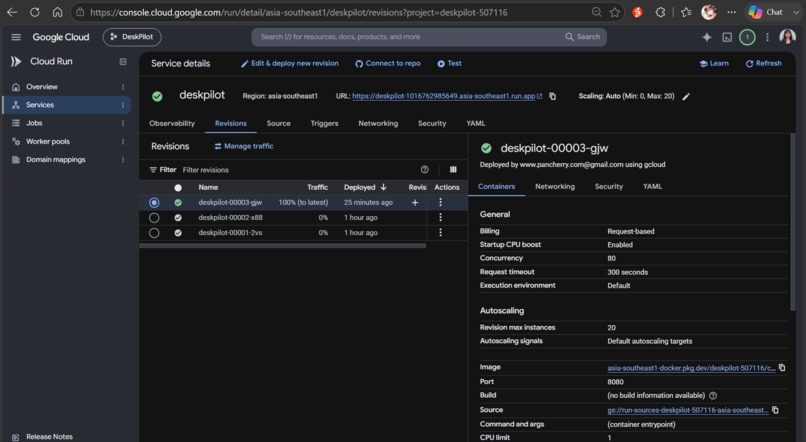This screenshot has height=442, width=806.
Task: Open the Build information help icon
Action: [x=713, y=395]
